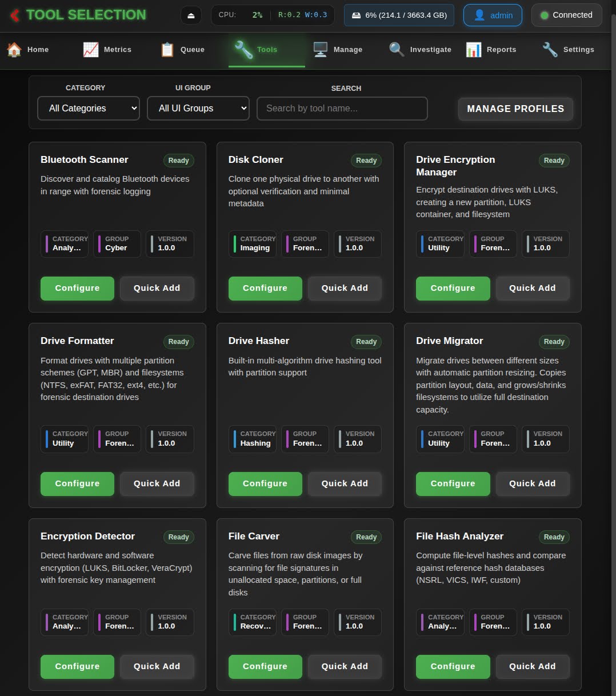
Task: Click the disk usage 6% indicator text
Action: tap(406, 15)
